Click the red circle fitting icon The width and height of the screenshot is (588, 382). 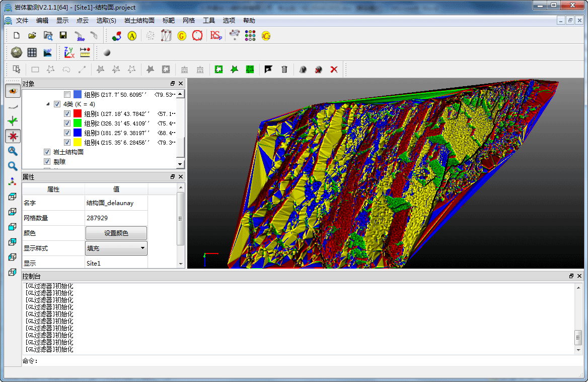(197, 36)
